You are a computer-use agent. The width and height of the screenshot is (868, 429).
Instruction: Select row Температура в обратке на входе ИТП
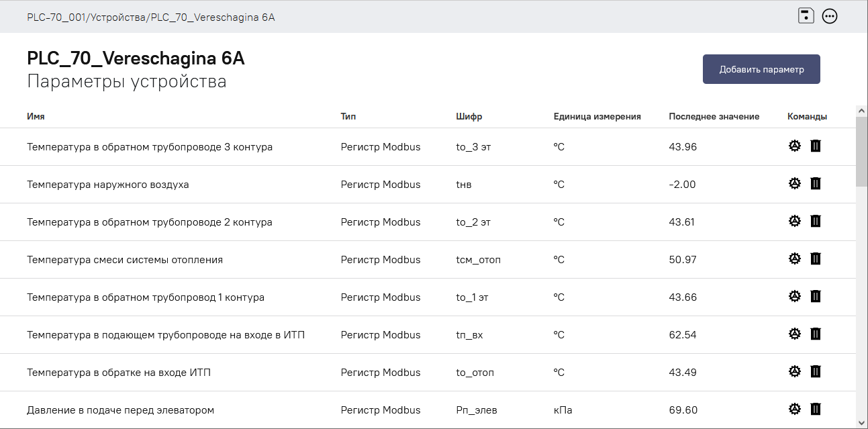click(427, 372)
